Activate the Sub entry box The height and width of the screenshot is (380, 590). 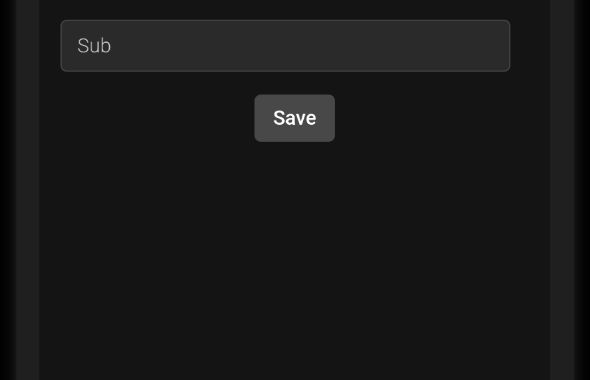point(285,46)
